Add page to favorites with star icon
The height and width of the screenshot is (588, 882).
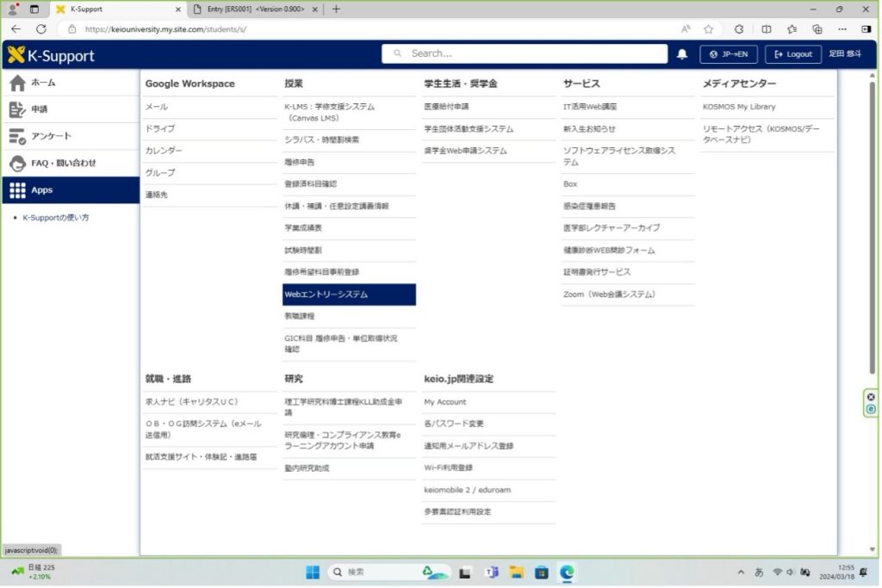pyautogui.click(x=708, y=28)
